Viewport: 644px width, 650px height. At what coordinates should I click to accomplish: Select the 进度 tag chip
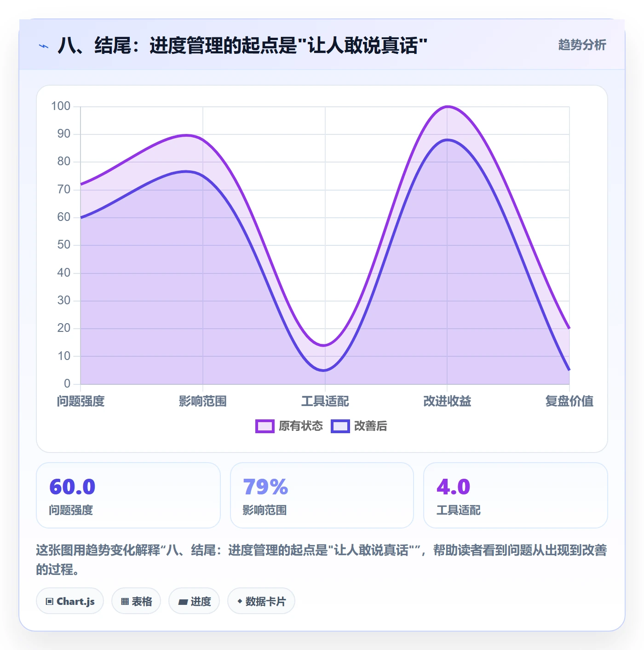point(194,601)
